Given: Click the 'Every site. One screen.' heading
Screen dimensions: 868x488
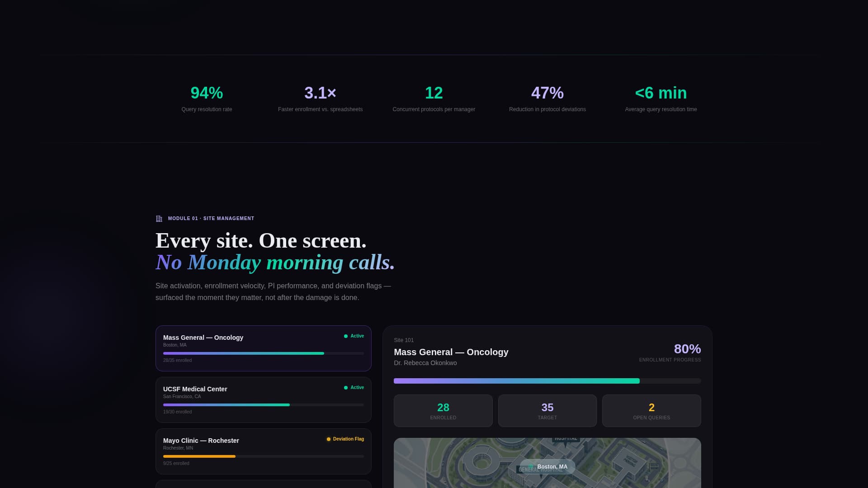Looking at the screenshot, I should 261,240.
